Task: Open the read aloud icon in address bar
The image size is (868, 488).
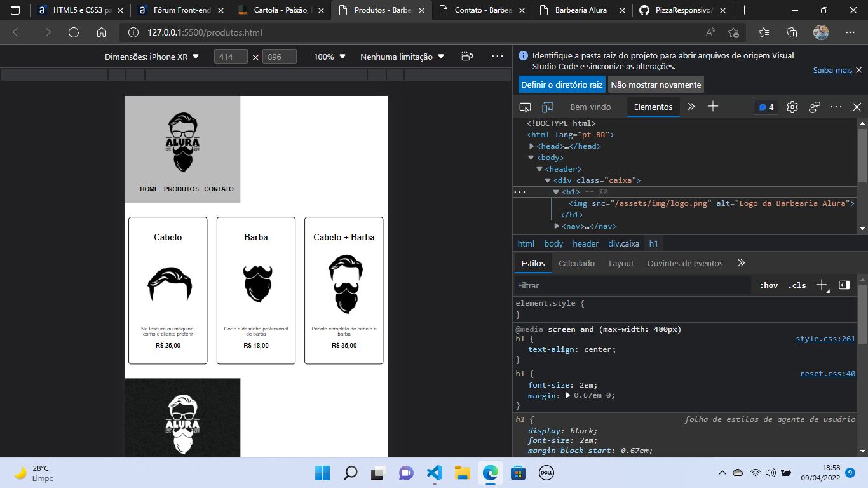Action: point(710,32)
